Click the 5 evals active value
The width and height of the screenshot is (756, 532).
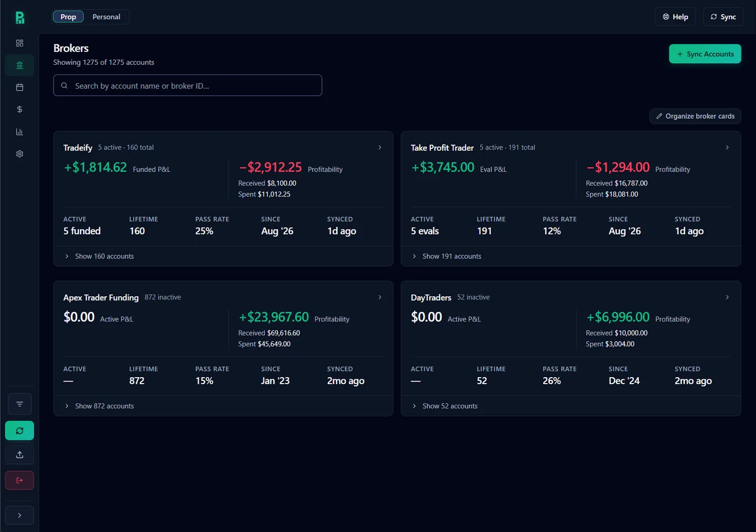(x=425, y=231)
